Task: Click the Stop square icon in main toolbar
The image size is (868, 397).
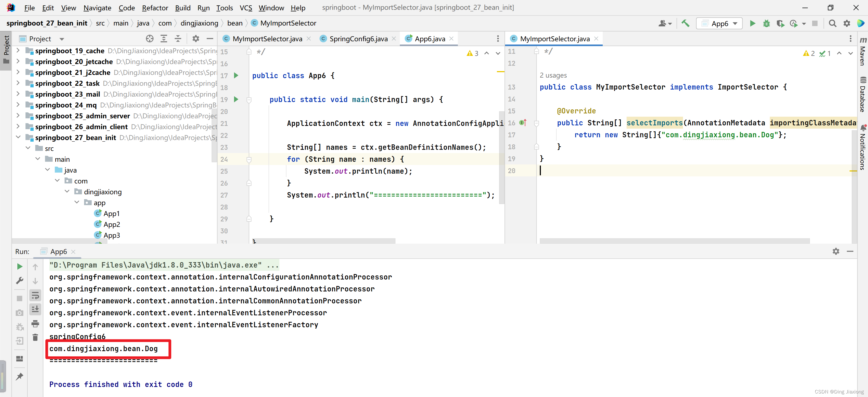Action: click(815, 23)
